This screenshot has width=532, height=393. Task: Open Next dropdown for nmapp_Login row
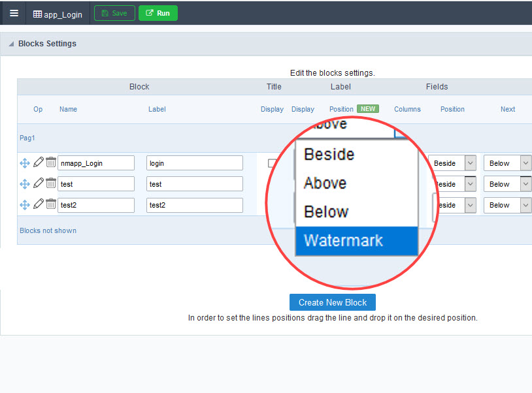508,163
